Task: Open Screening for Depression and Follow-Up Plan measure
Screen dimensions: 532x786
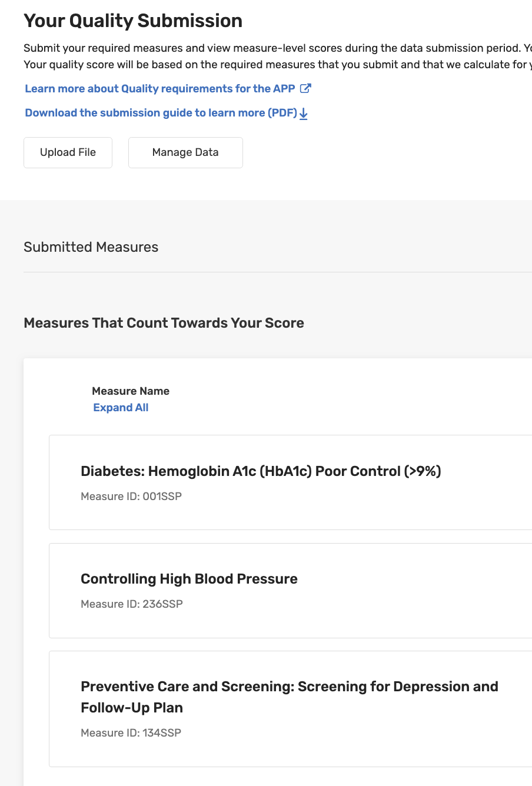Action: pyautogui.click(x=289, y=687)
